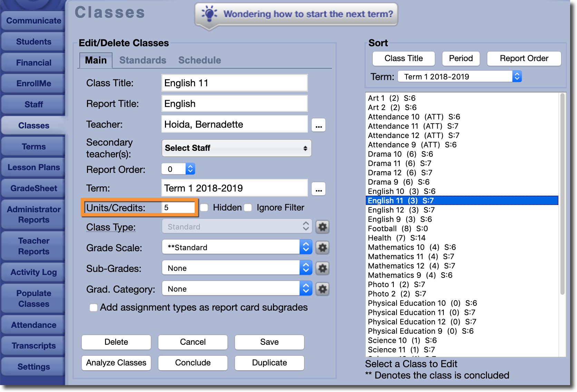577x392 pixels.
Task: Click the ellipsis button beside Teacher field
Action: 318,125
